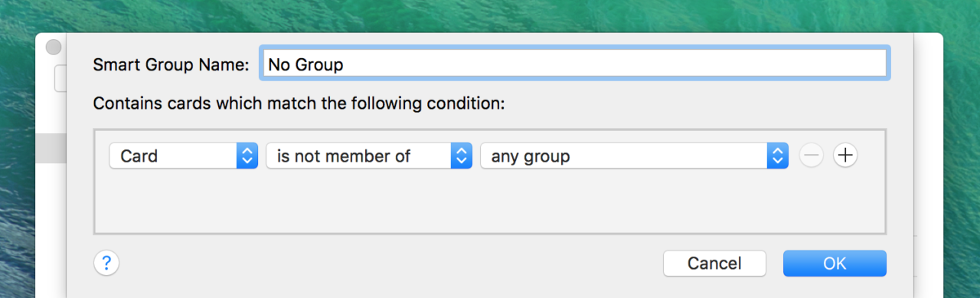The height and width of the screenshot is (298, 980).
Task: Click the blue arrows on the Card popup
Action: (247, 156)
